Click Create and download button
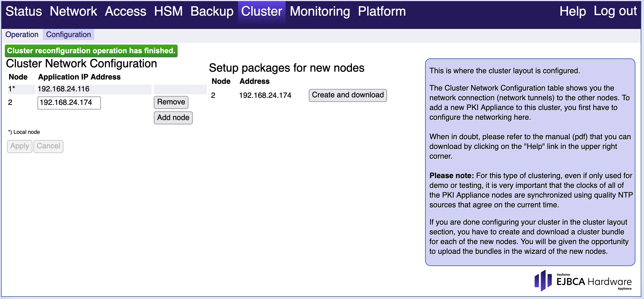 348,95
